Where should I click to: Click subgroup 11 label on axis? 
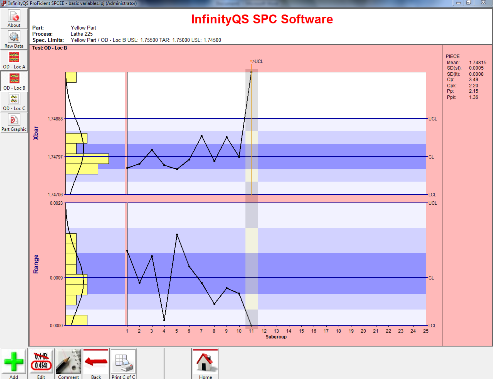tap(251, 331)
